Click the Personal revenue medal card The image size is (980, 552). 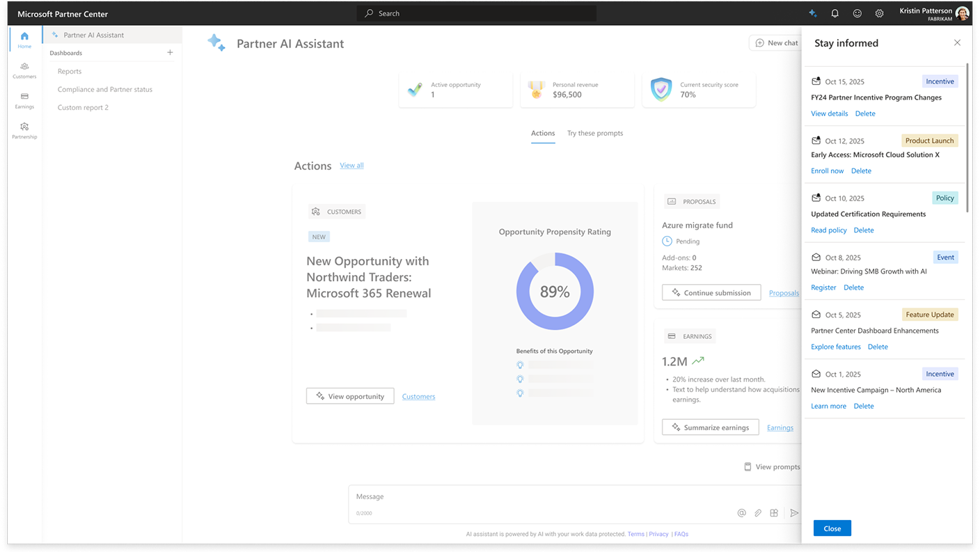(x=577, y=90)
